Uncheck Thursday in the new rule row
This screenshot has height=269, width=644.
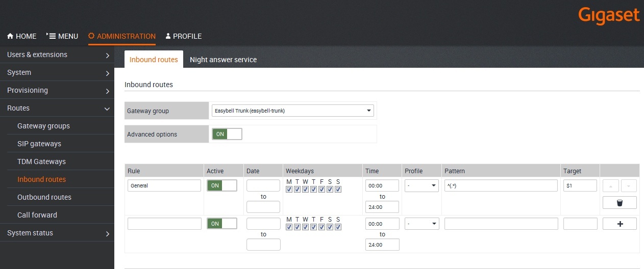point(313,227)
